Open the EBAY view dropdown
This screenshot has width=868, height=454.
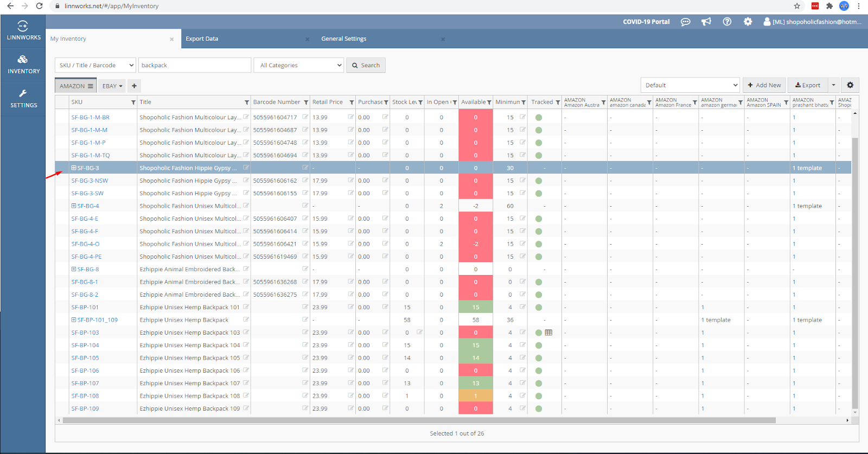point(112,86)
